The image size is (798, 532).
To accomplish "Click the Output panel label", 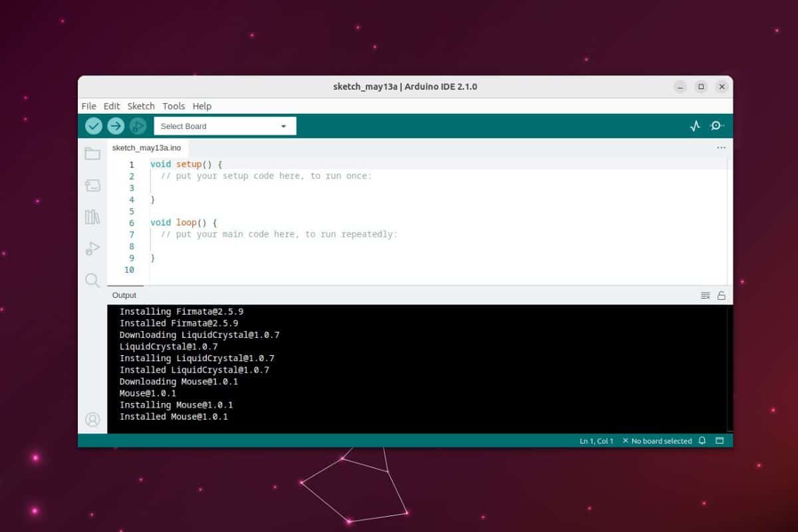I will pos(124,295).
